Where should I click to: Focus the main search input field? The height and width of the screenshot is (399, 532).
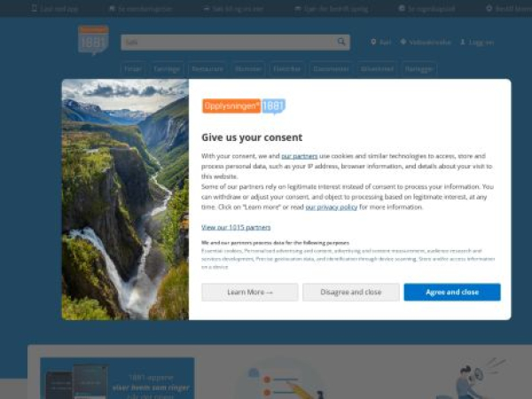(235, 42)
